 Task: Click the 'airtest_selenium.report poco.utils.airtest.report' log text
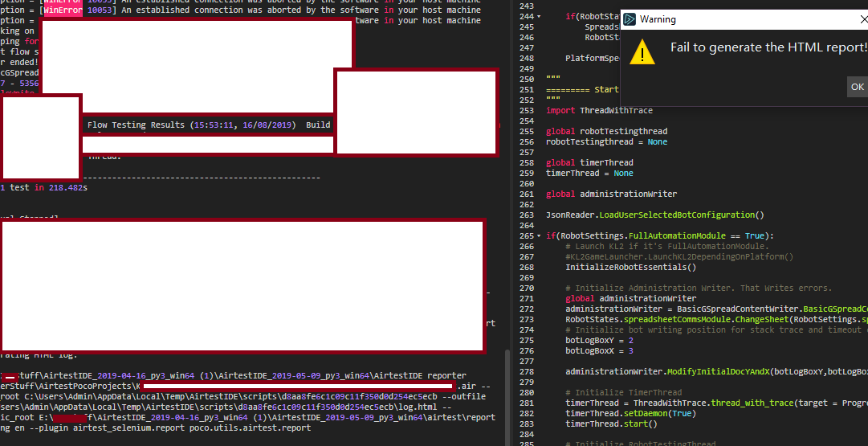(192, 428)
